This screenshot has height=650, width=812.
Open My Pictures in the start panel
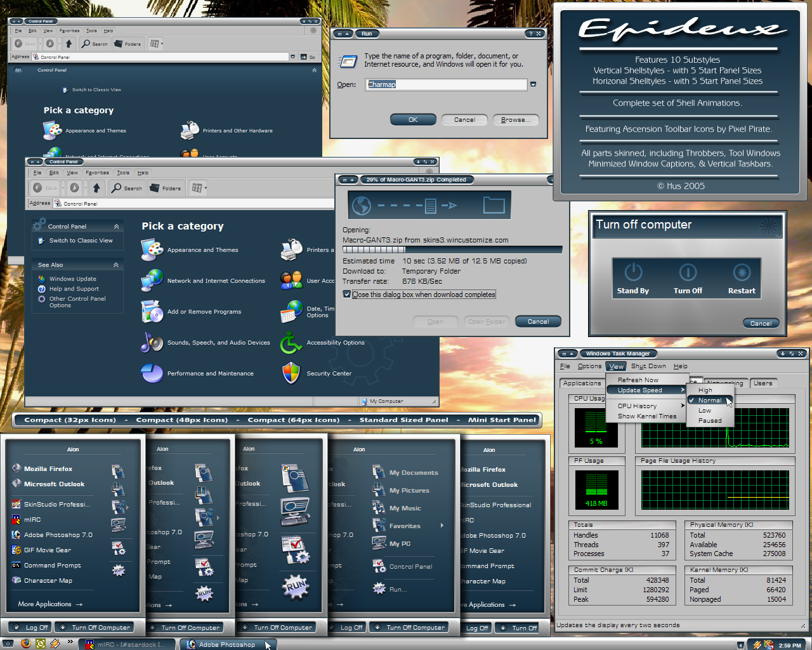pos(401,490)
